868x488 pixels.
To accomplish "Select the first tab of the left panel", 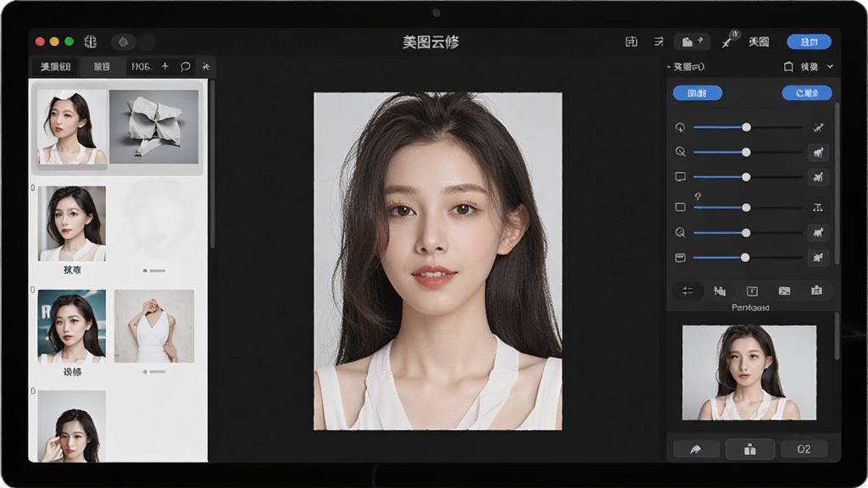I will click(x=55, y=66).
